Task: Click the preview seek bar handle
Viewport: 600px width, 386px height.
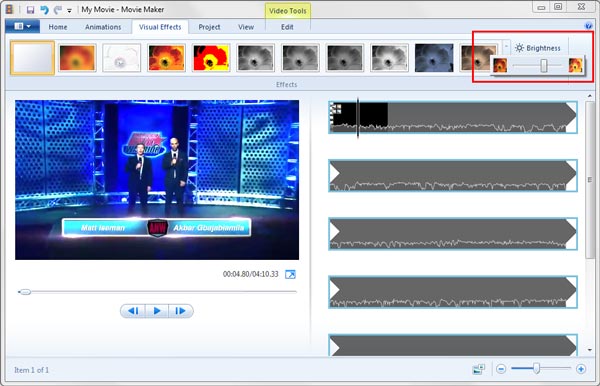Action: (25, 292)
